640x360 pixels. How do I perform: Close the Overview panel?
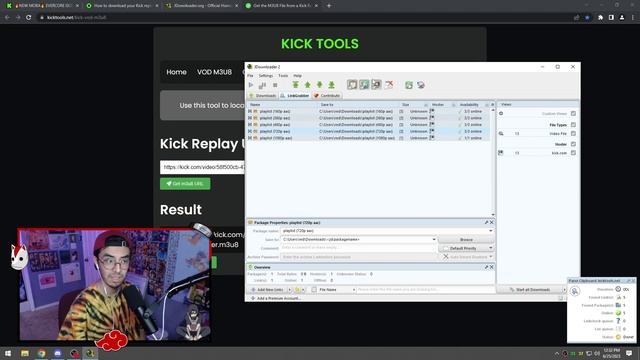point(491,267)
